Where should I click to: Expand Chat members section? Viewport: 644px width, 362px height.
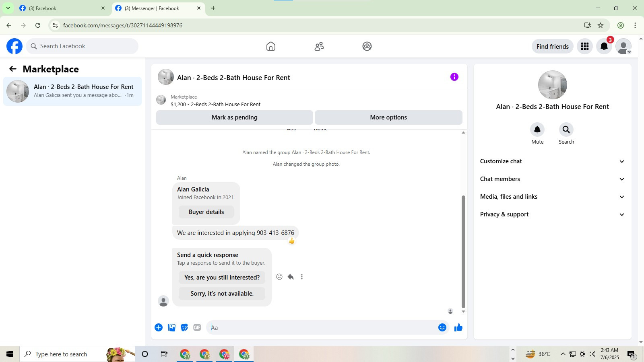552,179
